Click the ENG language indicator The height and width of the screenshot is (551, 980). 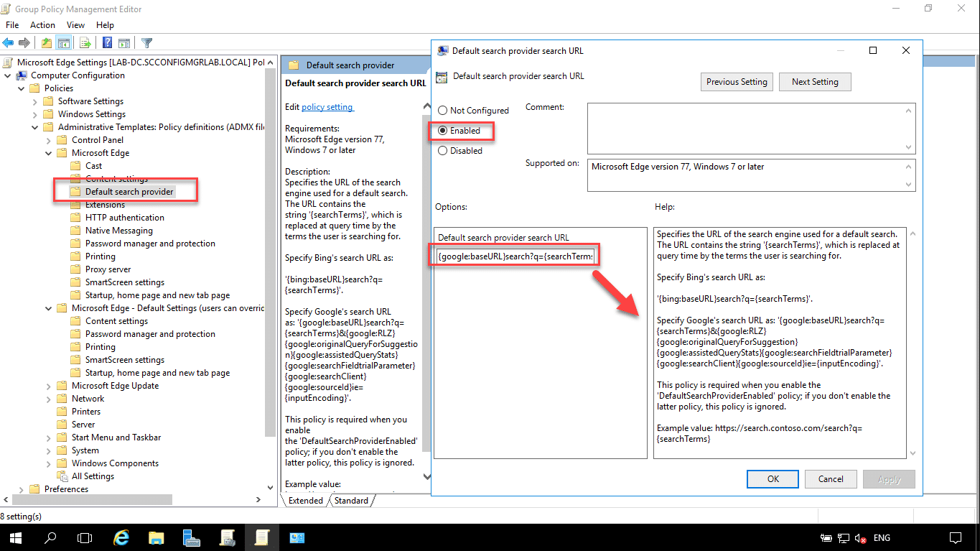coord(882,538)
